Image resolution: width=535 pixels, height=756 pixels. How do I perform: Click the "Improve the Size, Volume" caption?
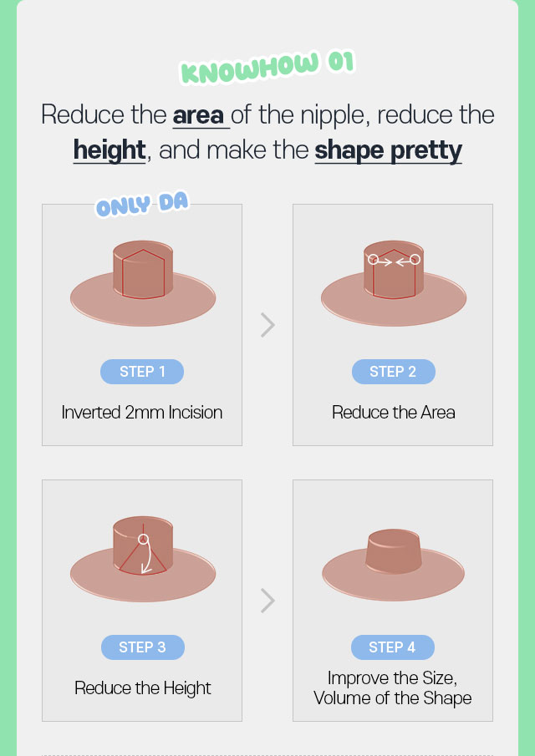[393, 688]
